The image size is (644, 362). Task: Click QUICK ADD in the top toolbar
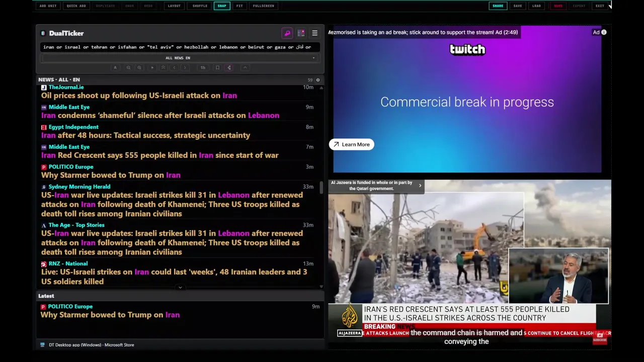point(76,6)
